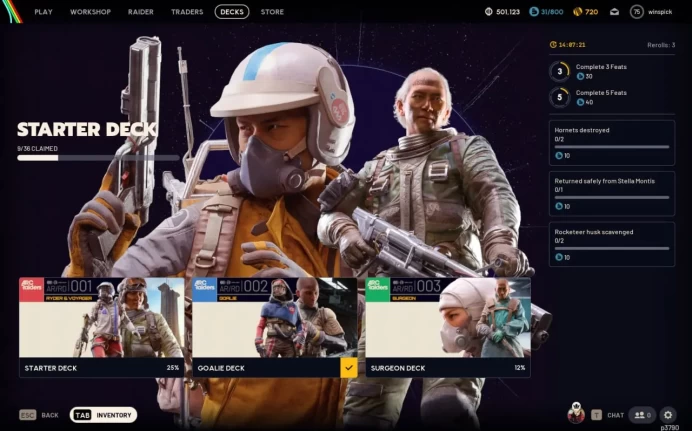Open the winspick profile name
The height and width of the screenshot is (431, 692).
(660, 12)
